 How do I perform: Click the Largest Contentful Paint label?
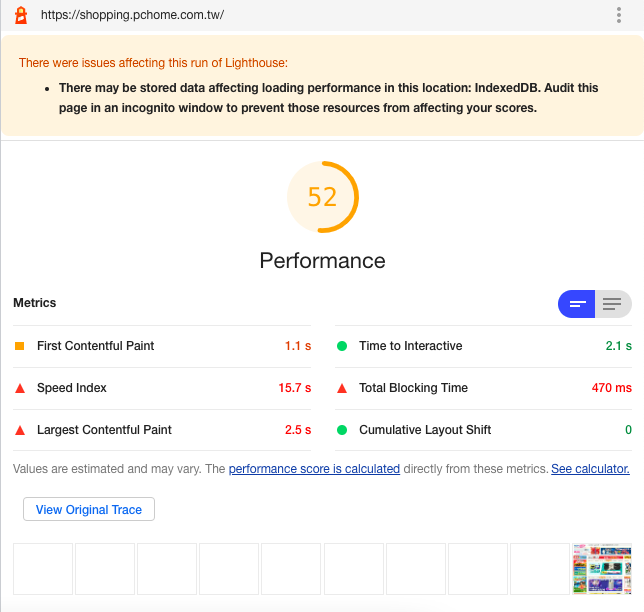point(104,430)
